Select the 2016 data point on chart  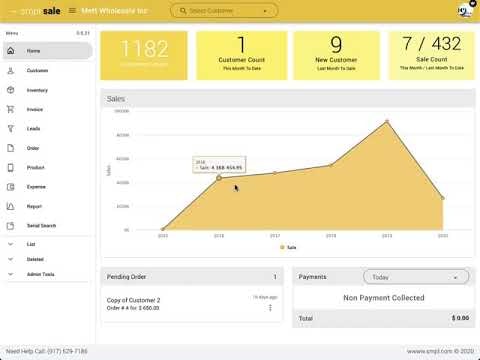click(219, 178)
